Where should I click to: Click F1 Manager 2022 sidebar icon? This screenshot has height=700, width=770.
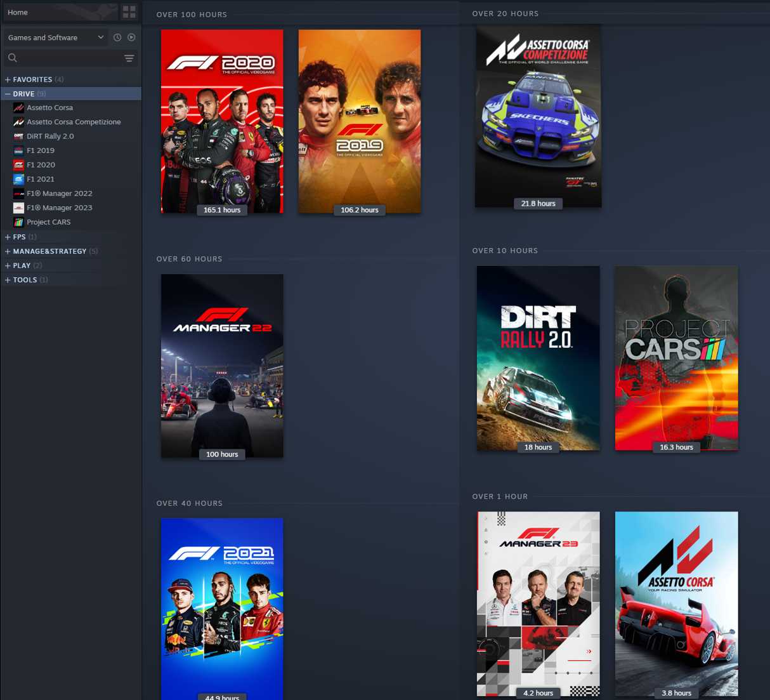(x=19, y=194)
